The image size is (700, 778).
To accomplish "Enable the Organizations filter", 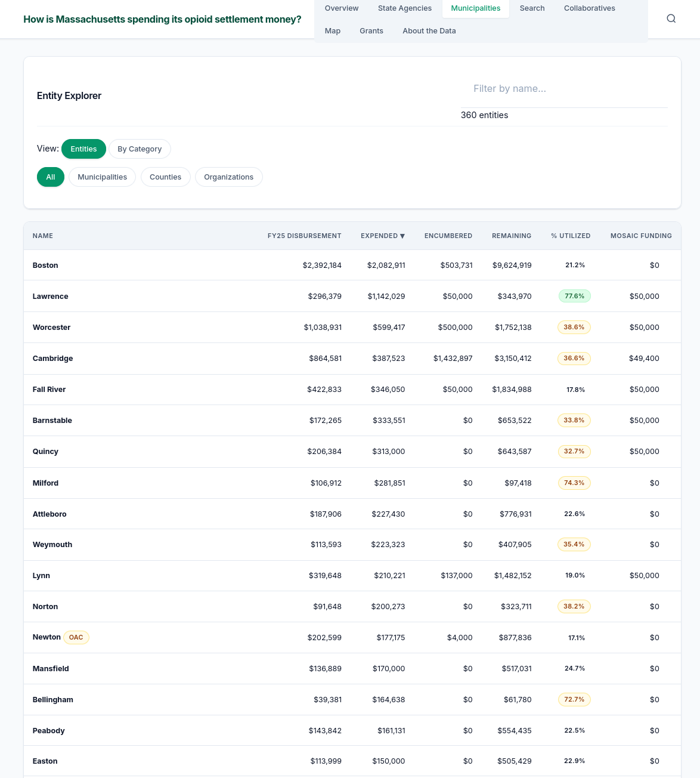I will [228, 177].
